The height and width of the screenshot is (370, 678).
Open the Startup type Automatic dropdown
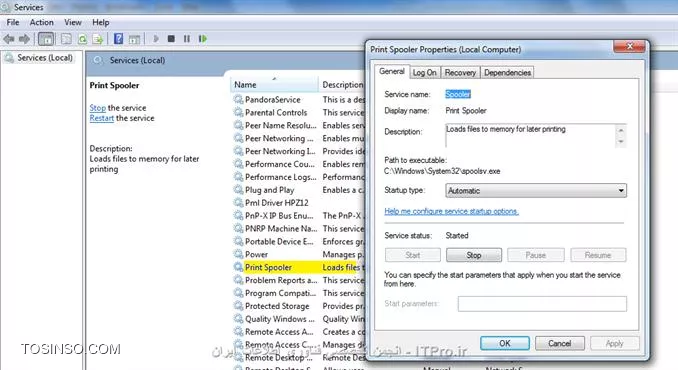(x=536, y=191)
